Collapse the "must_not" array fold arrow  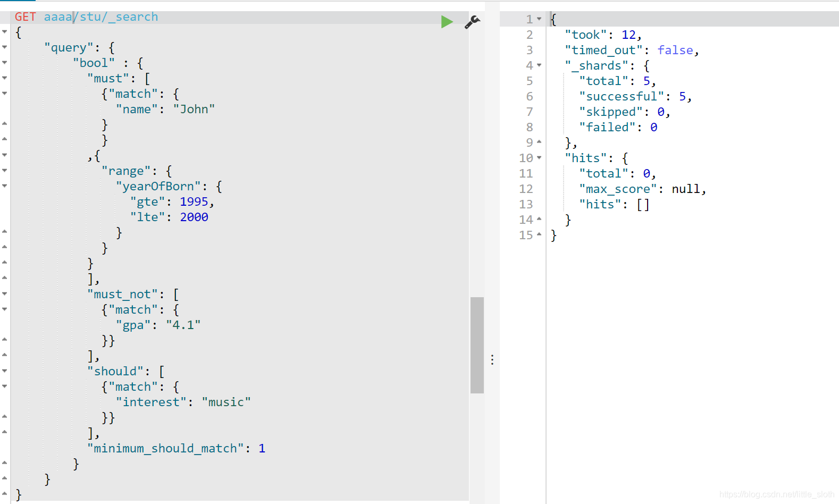[x=5, y=294]
